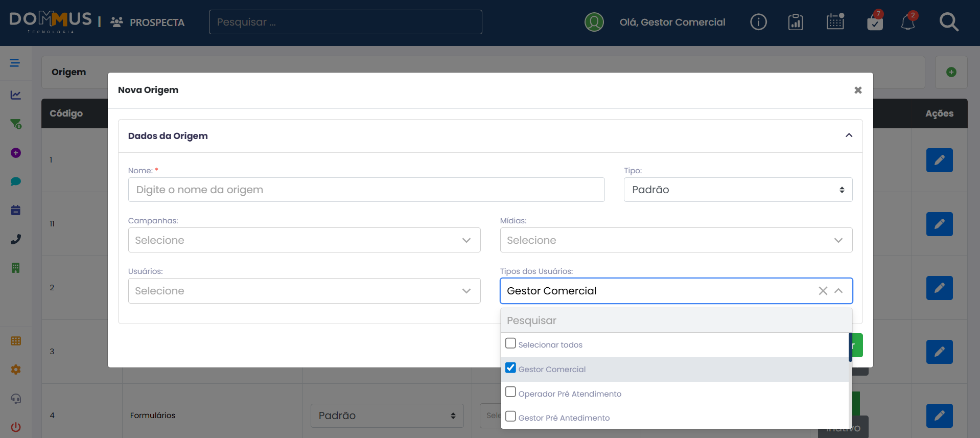The width and height of the screenshot is (980, 438).
Task: Uncheck the Gestor Comercial checkbox
Action: point(510,368)
